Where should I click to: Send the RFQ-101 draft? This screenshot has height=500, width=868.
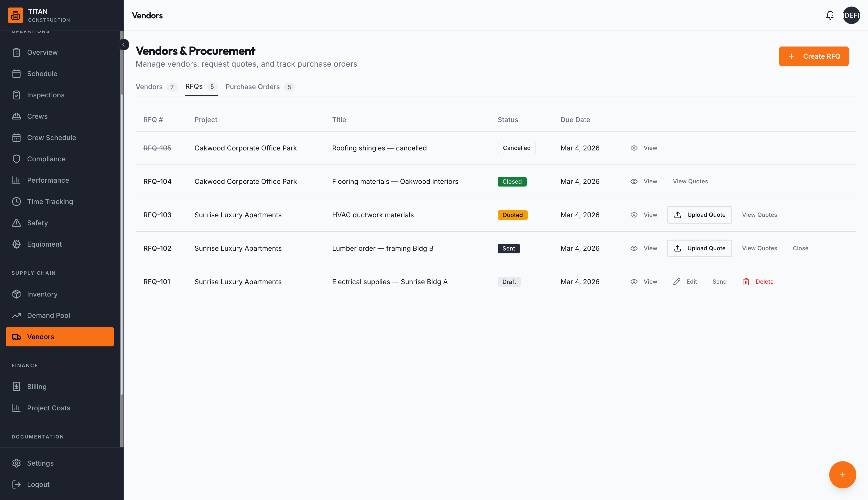pos(719,281)
